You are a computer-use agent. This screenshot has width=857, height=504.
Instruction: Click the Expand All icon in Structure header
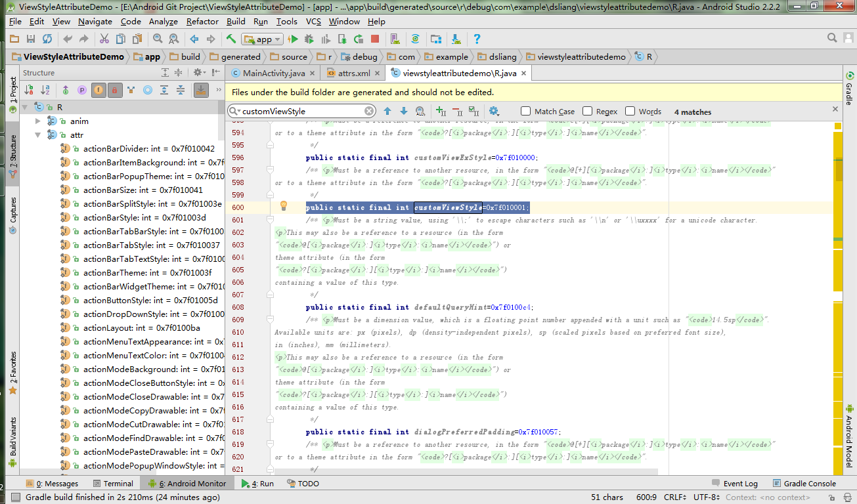164,73
